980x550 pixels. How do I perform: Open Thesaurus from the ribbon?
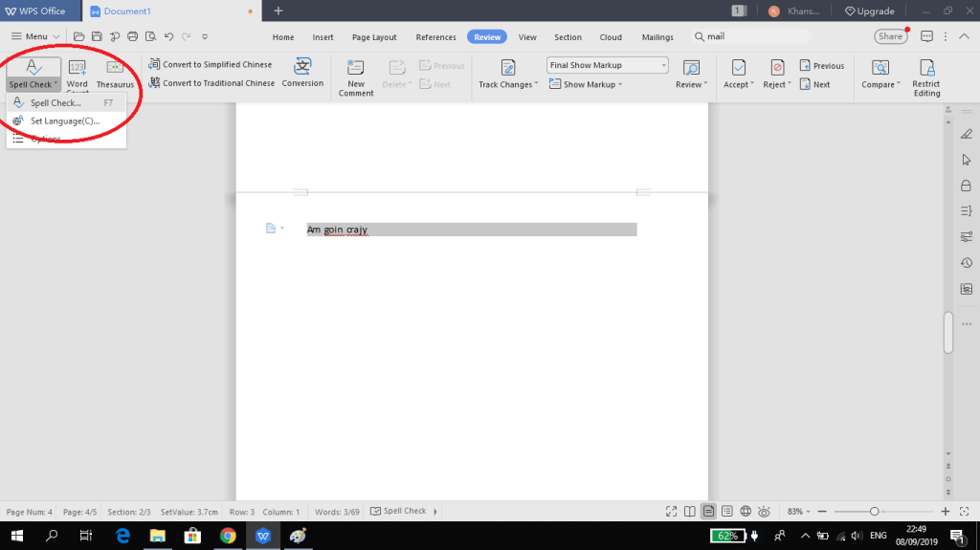tap(115, 68)
